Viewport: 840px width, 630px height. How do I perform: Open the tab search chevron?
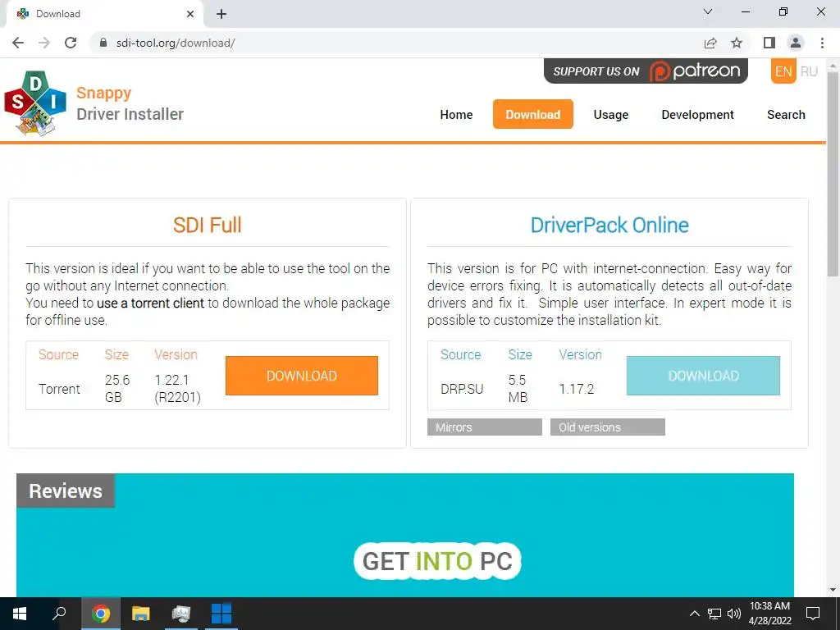click(708, 11)
